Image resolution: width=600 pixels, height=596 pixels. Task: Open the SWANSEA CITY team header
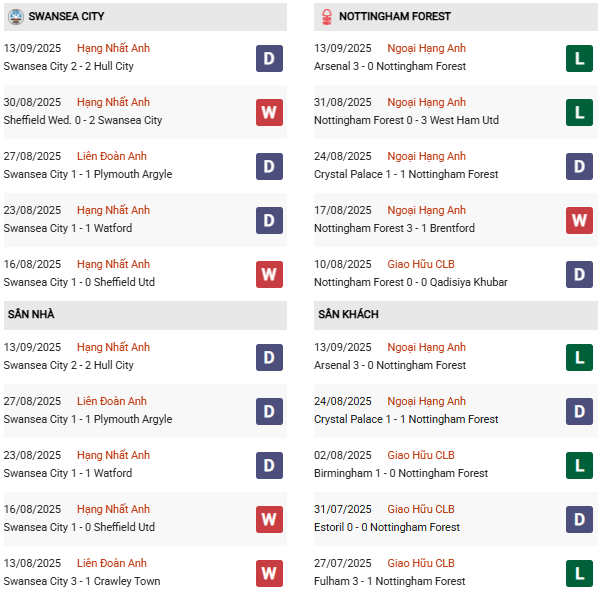pos(66,17)
